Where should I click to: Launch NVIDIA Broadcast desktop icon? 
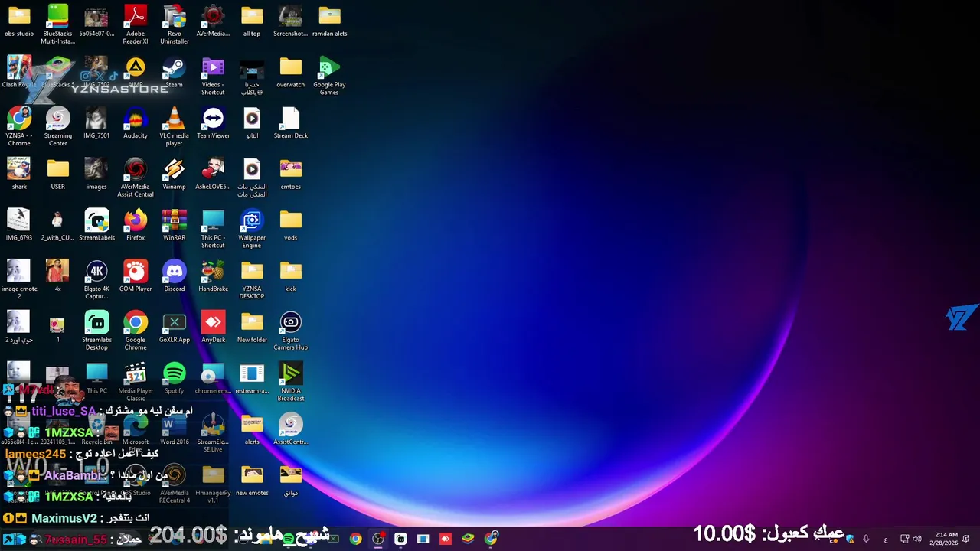click(291, 382)
